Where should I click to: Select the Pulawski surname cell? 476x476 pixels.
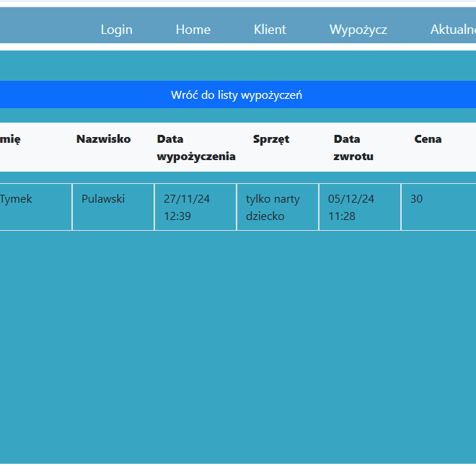pyautogui.click(x=103, y=199)
